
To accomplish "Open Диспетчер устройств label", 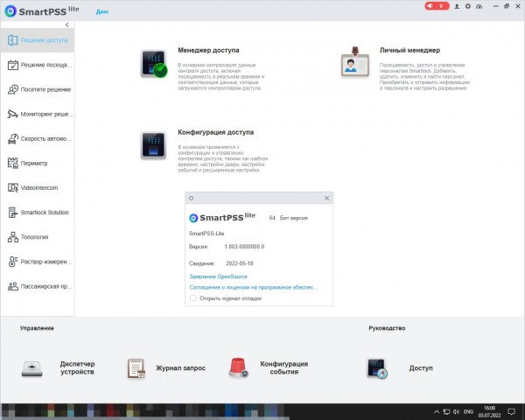I will point(77,367).
